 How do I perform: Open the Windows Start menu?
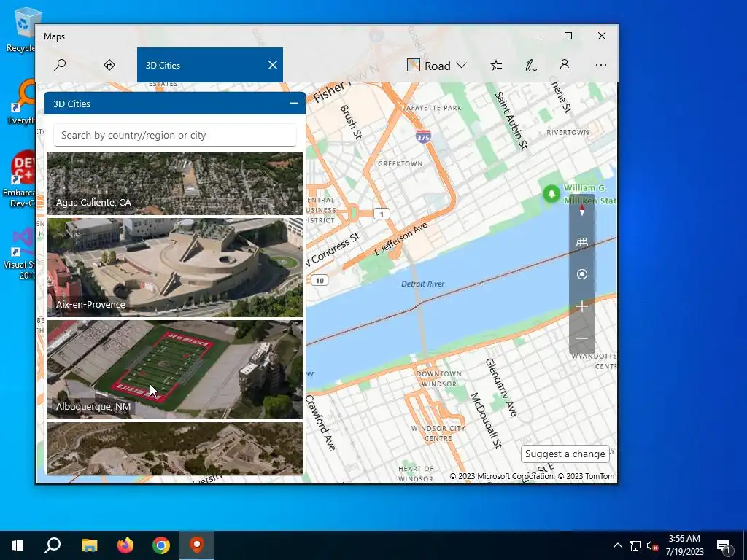click(18, 545)
